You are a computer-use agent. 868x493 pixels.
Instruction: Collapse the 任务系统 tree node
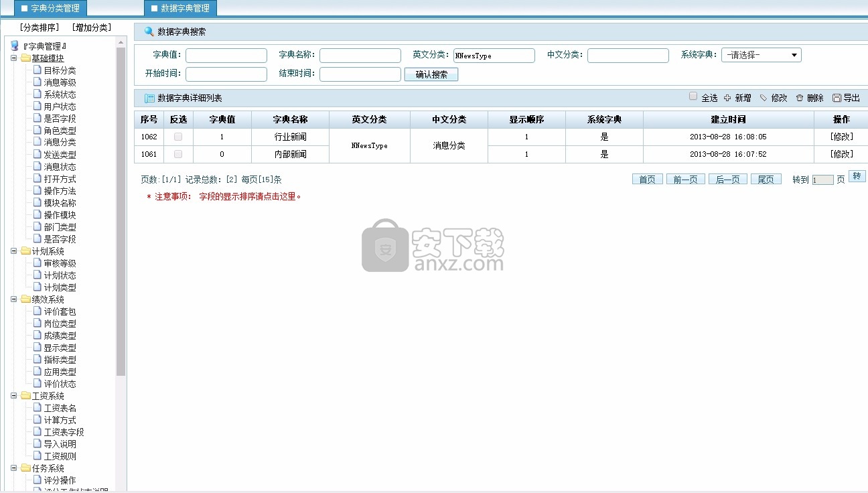click(x=14, y=468)
